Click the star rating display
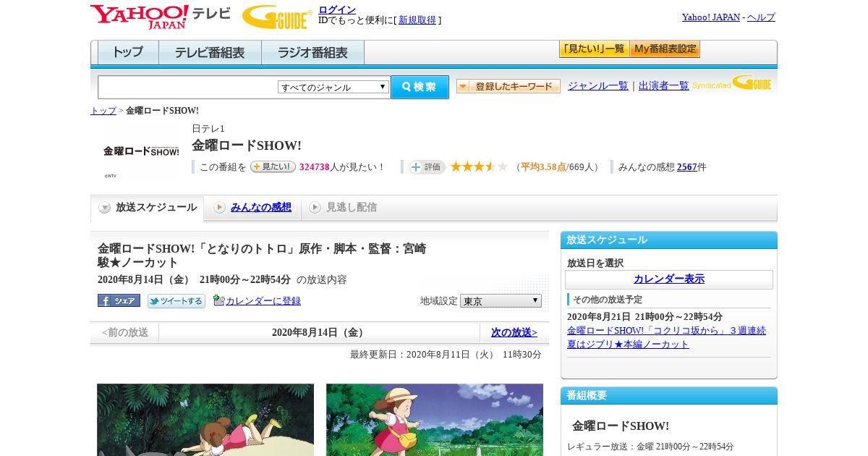This screenshot has width=868, height=456. pos(479,167)
